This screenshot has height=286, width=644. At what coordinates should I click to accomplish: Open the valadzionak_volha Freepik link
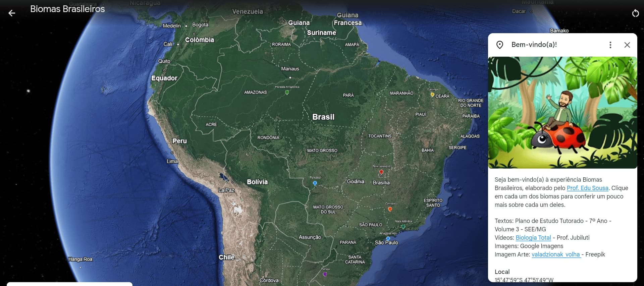click(x=556, y=254)
